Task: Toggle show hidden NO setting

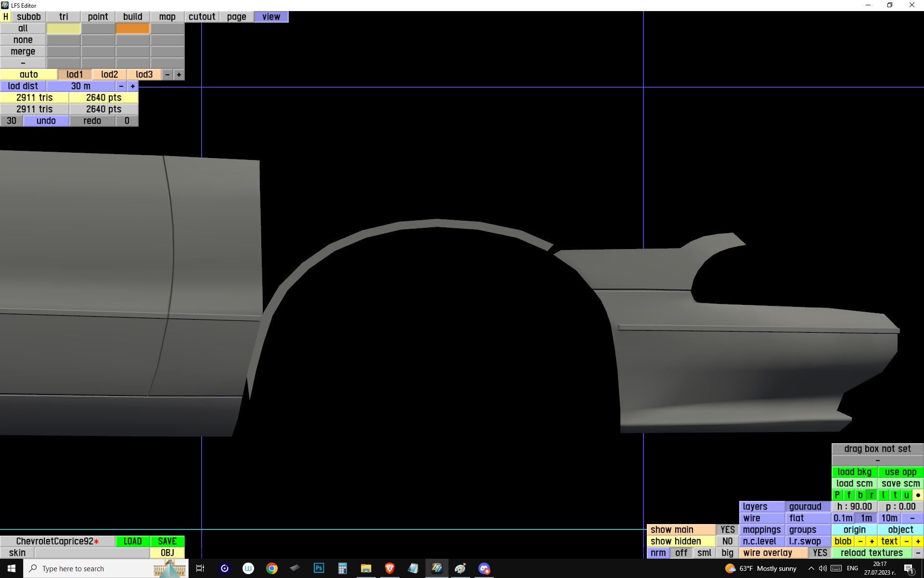Action: (x=727, y=541)
